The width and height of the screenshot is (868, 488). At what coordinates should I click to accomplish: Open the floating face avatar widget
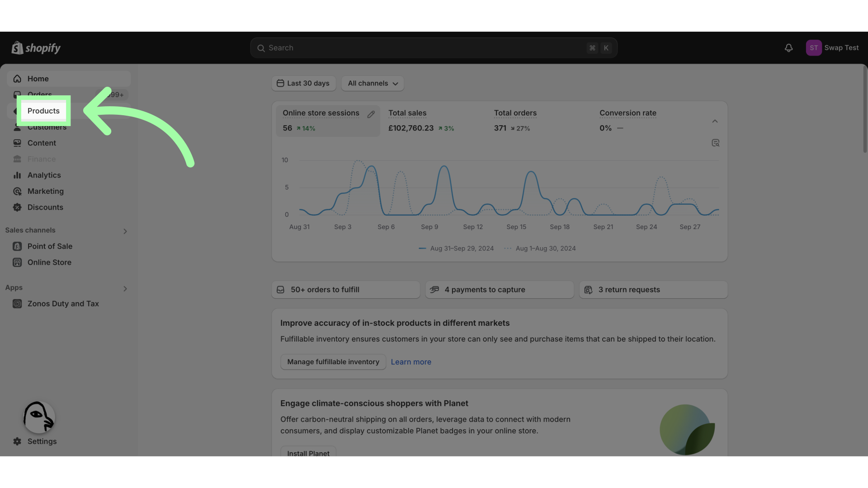point(39,417)
